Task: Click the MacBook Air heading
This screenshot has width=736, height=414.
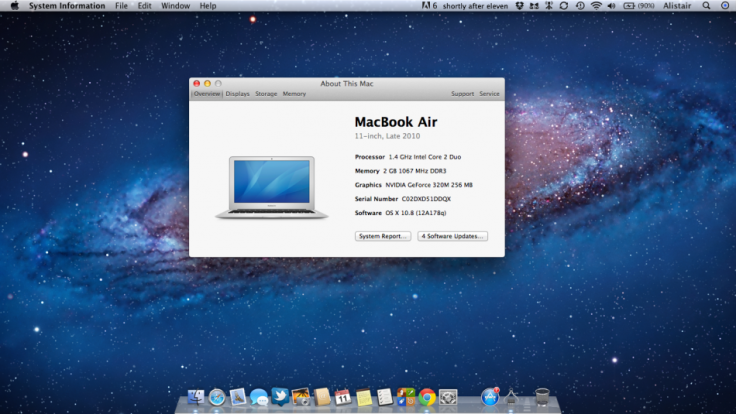Action: tap(396, 122)
